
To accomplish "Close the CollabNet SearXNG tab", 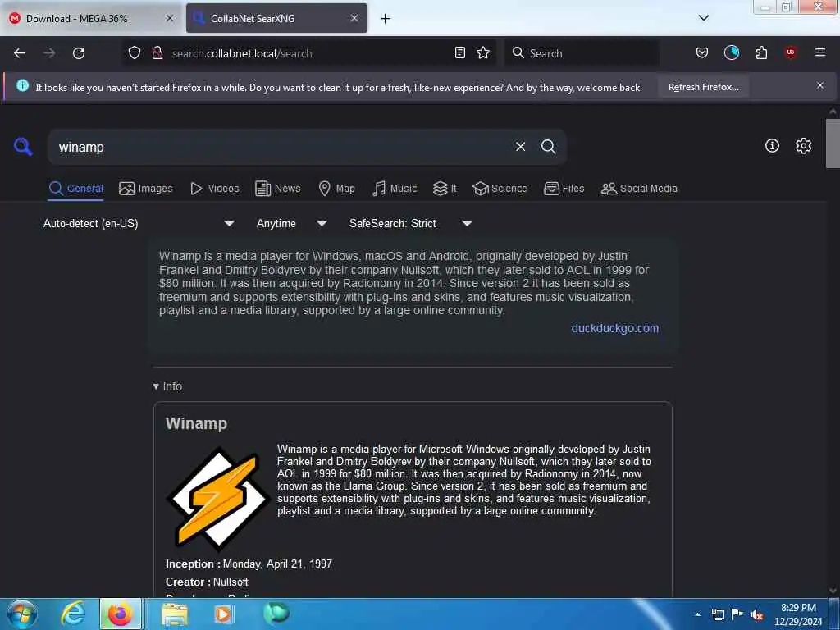I will pos(354,18).
